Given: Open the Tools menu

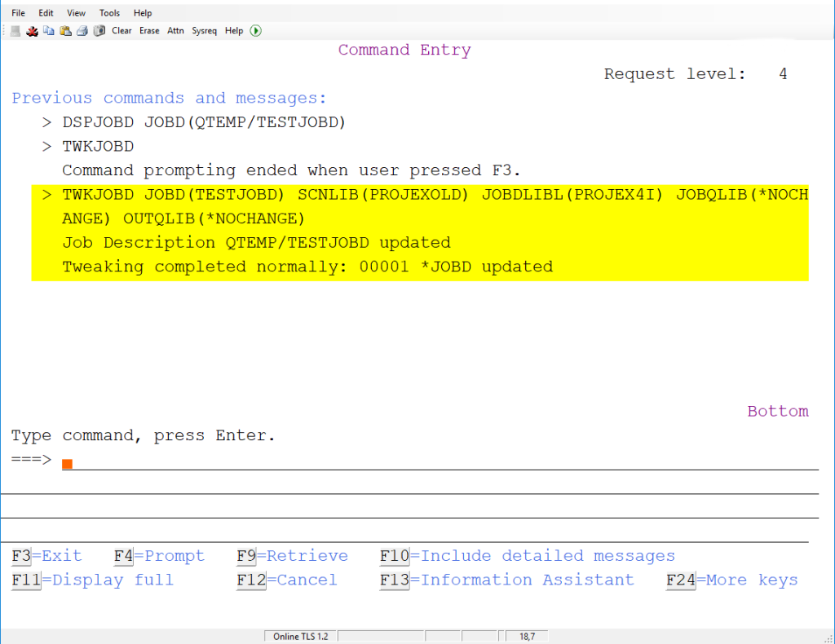Looking at the screenshot, I should pos(110,13).
